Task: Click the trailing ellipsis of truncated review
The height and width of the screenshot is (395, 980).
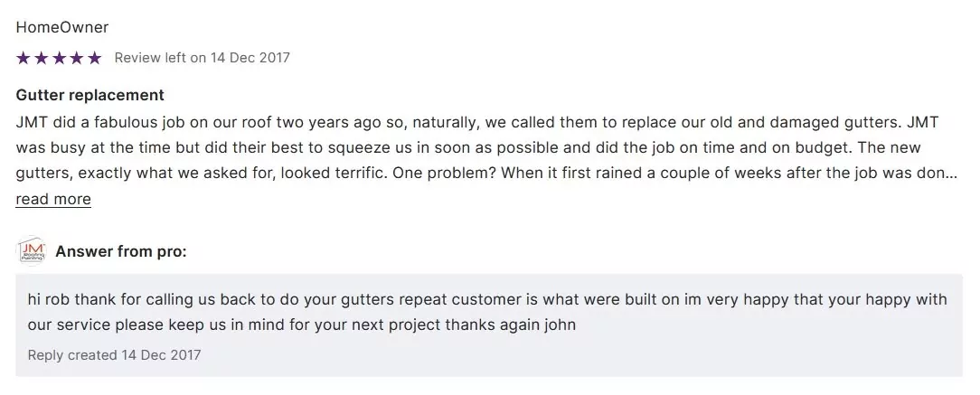Action: pos(951,173)
